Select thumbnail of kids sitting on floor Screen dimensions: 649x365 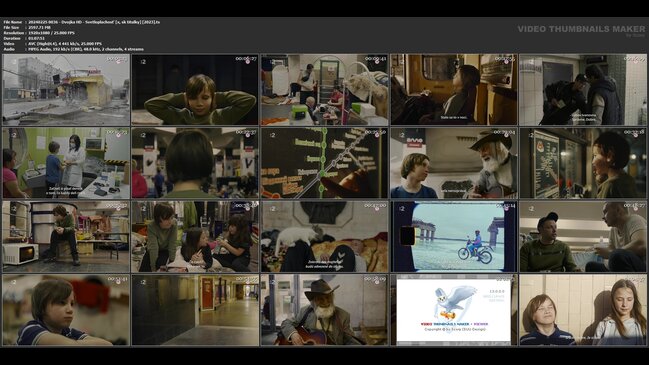[x=195, y=237]
